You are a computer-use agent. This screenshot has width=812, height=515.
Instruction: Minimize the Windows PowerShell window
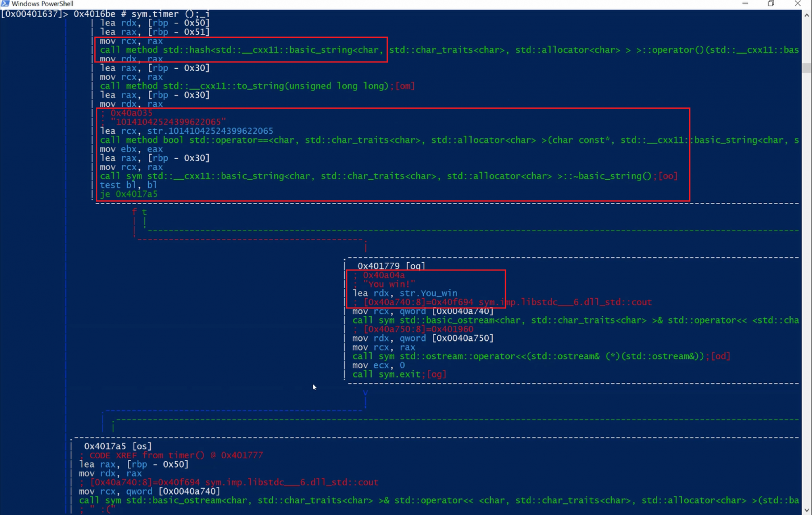(745, 4)
